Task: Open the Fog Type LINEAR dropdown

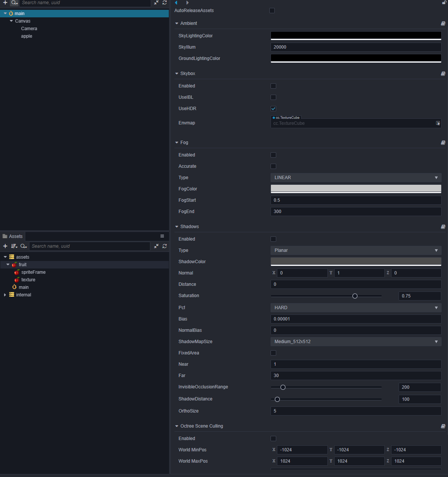Action: 356,178
